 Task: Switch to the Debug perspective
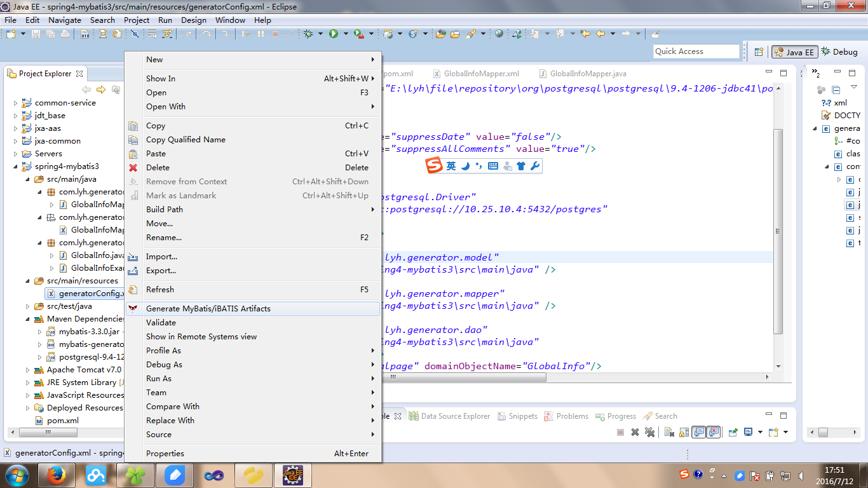pos(839,52)
